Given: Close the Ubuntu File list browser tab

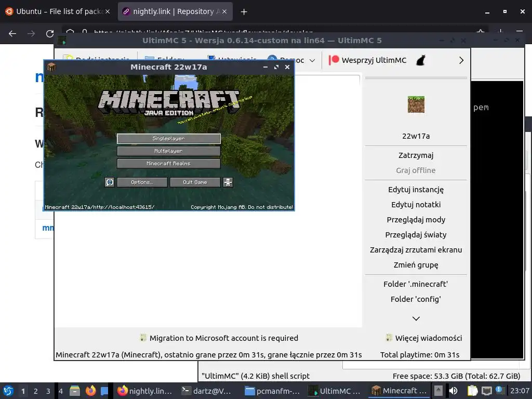Looking at the screenshot, I should (108, 11).
